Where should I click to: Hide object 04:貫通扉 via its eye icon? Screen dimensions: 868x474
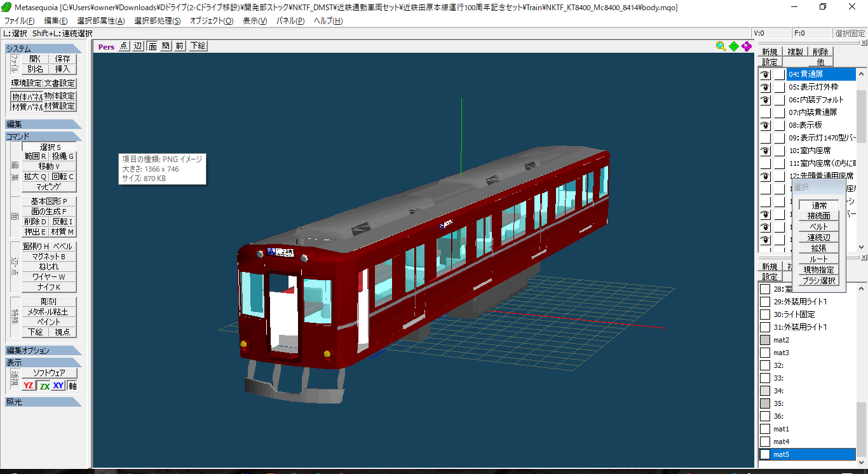click(x=766, y=74)
